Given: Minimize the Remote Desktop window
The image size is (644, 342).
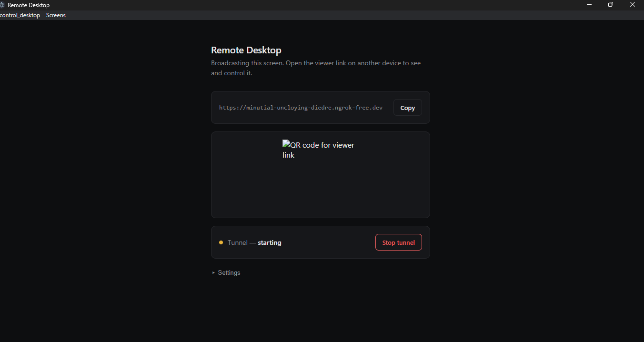Looking at the screenshot, I should (x=589, y=5).
